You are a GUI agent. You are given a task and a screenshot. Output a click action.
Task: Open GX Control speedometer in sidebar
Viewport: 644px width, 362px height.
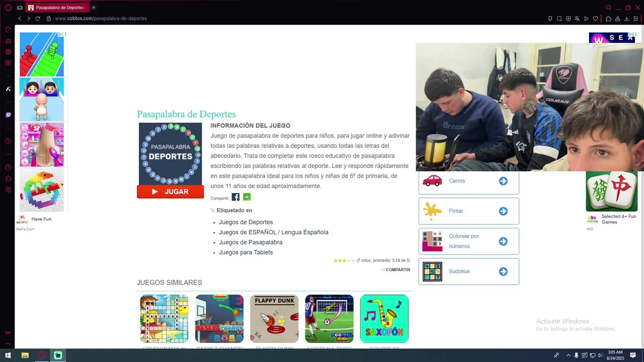coord(8,30)
